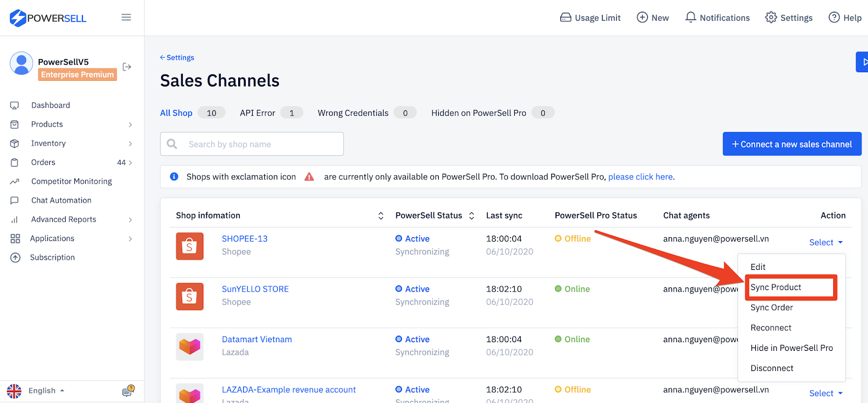Click the Lazada logo for Datamart Vietnam
Image resolution: width=868 pixels, height=403 pixels.
pos(190,347)
